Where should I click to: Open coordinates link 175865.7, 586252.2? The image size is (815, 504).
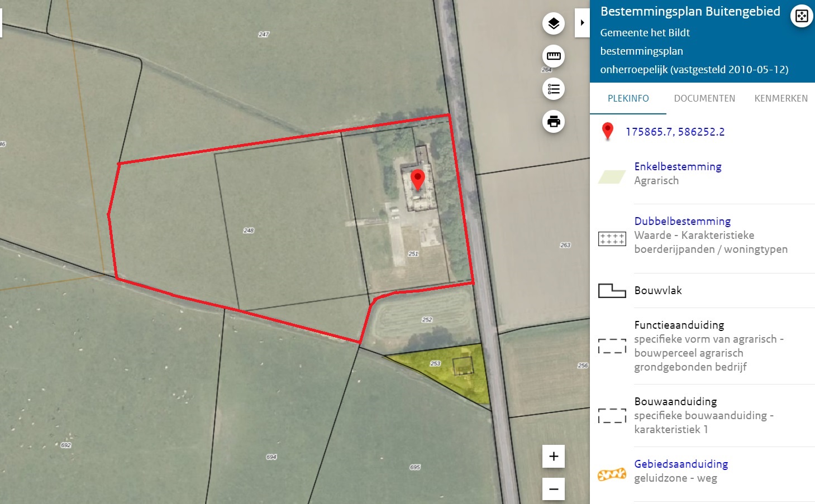[x=675, y=132]
